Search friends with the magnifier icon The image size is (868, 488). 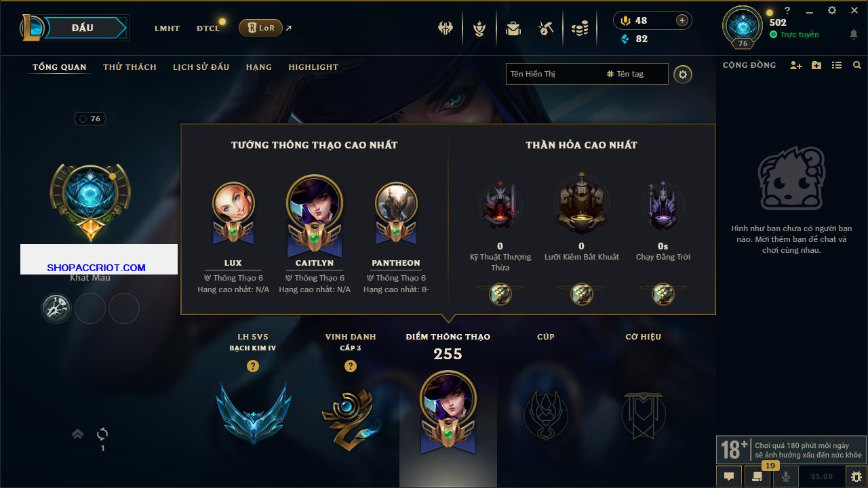pos(857,65)
